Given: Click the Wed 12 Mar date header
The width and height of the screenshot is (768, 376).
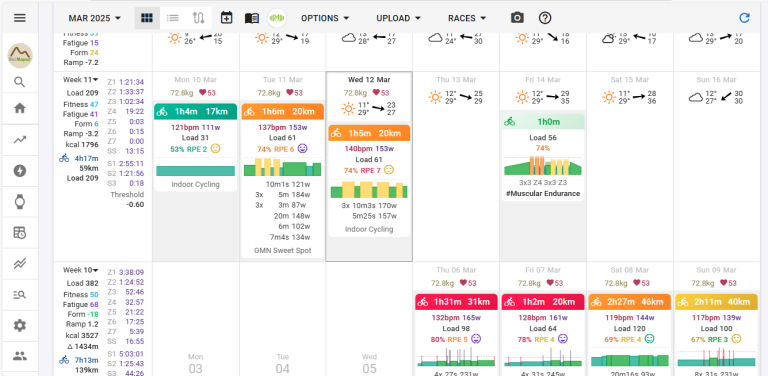Looking at the screenshot, I should [x=369, y=79].
